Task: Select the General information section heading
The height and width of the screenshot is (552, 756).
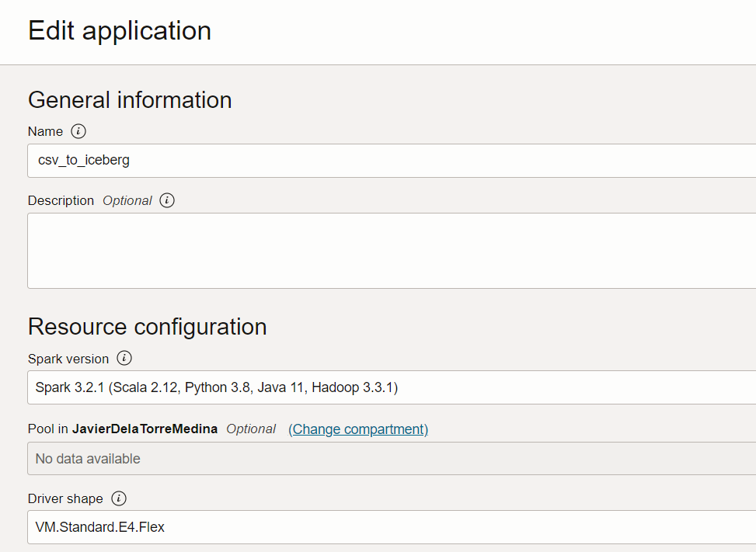Action: pos(130,100)
